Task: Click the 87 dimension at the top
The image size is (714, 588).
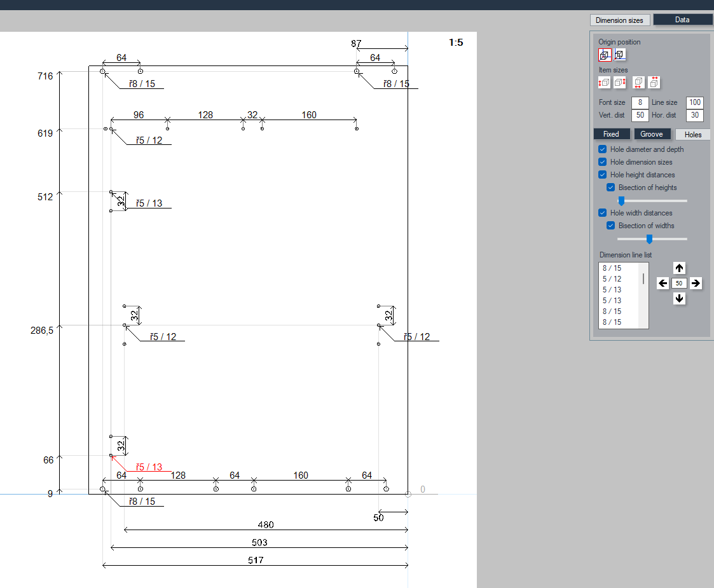Action: click(x=356, y=44)
